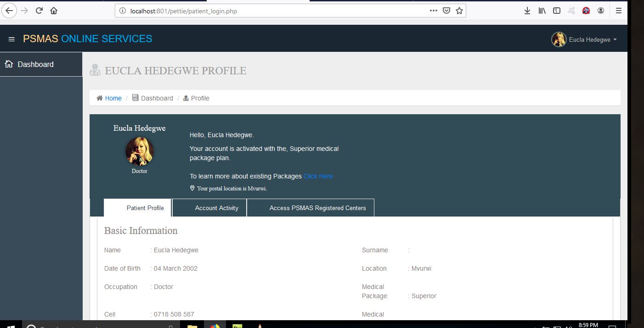644x328 pixels.
Task: Open the Eucla Hedegwe user dropdown
Action: click(x=584, y=39)
